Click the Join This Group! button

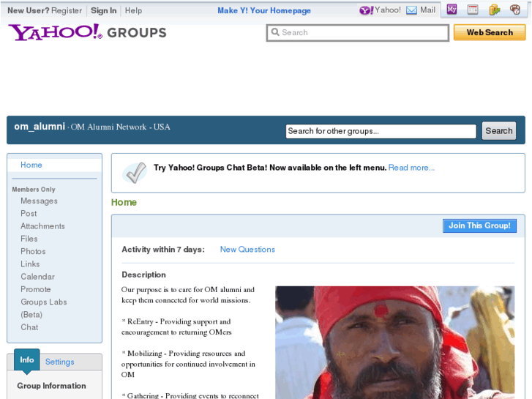point(479,225)
